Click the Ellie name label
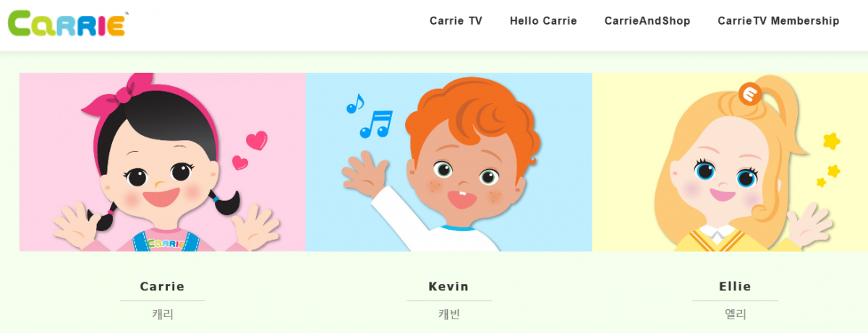Screen dimensions: 868x333 coord(735,287)
